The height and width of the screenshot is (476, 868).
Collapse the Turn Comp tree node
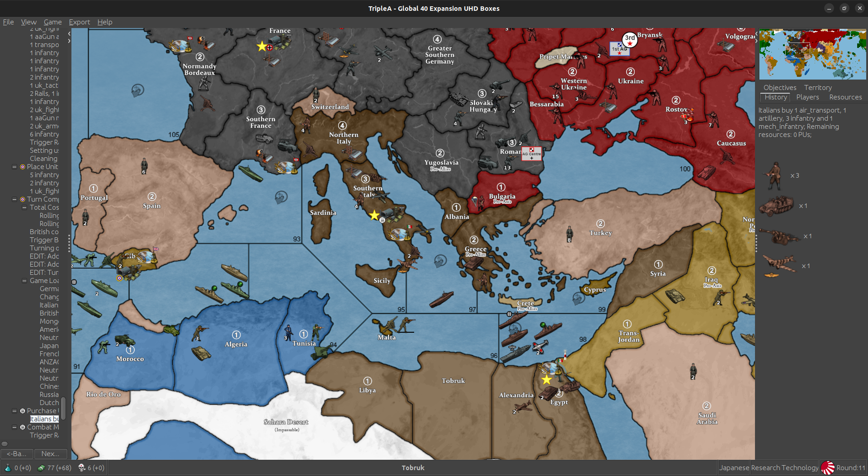tap(14, 199)
